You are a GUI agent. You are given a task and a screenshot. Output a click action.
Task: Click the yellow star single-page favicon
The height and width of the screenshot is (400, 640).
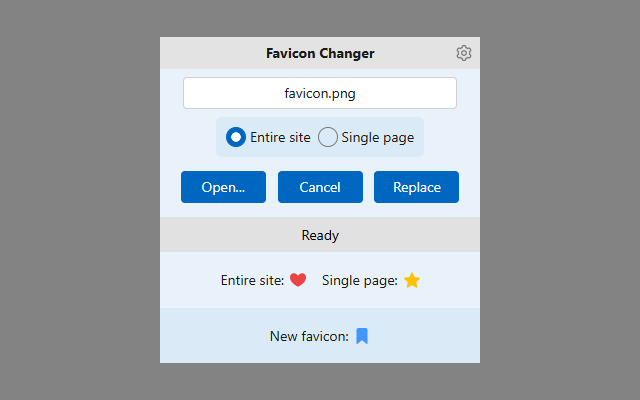point(412,280)
